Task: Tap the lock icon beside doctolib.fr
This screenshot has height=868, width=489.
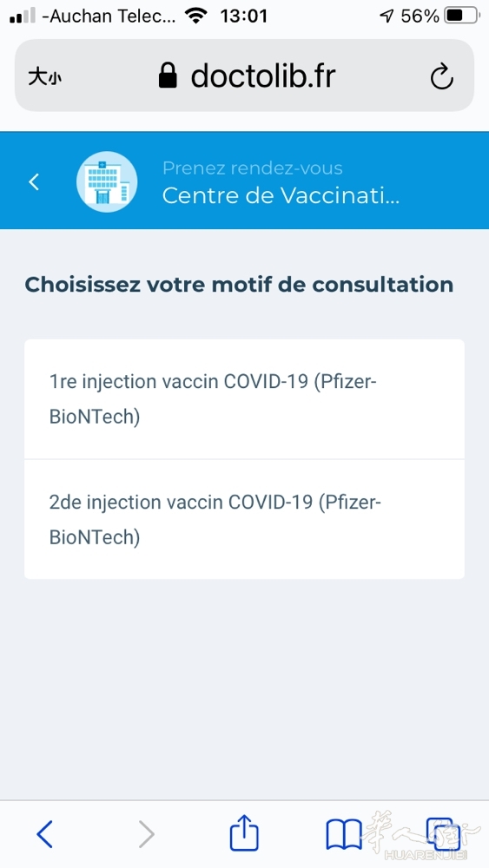Action: pyautogui.click(x=168, y=76)
